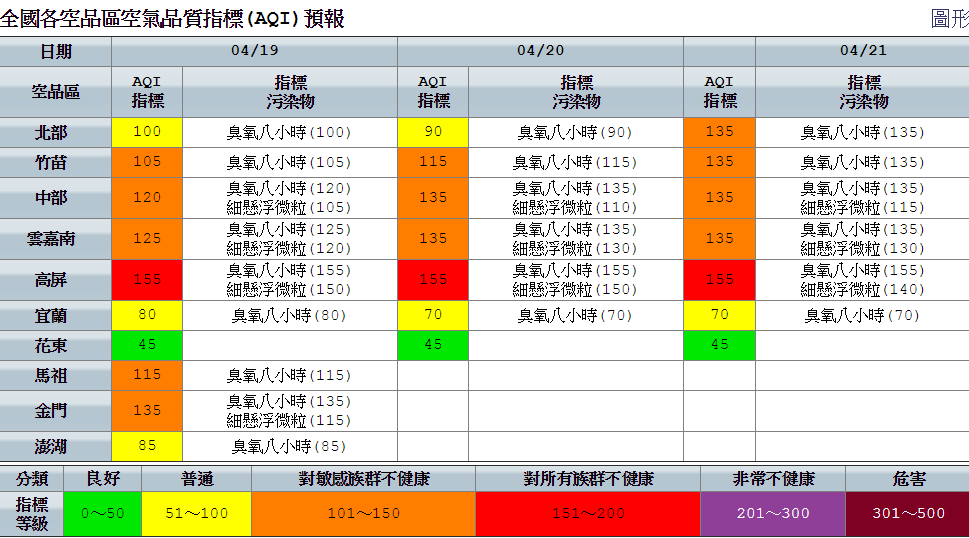969x538 pixels.
Task: Click 雲嘉南 AQI value 125 for 04/19
Action: pos(147,238)
